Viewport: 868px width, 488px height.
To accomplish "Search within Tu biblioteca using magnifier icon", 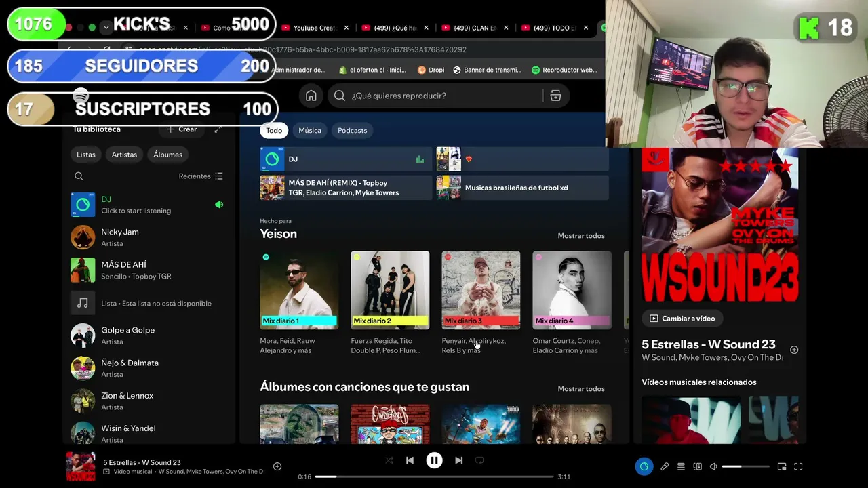I will point(79,176).
